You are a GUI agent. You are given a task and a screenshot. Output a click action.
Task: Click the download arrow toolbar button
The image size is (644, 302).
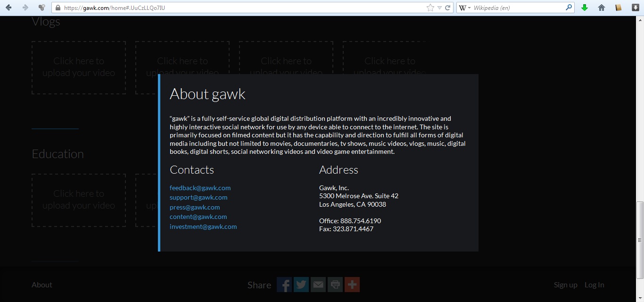[635, 8]
